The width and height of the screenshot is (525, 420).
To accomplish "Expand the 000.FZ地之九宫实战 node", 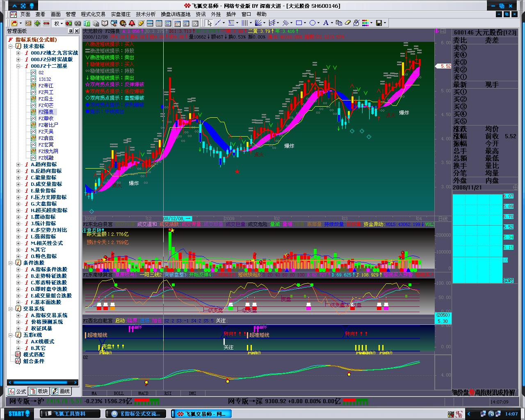I will coord(18,53).
